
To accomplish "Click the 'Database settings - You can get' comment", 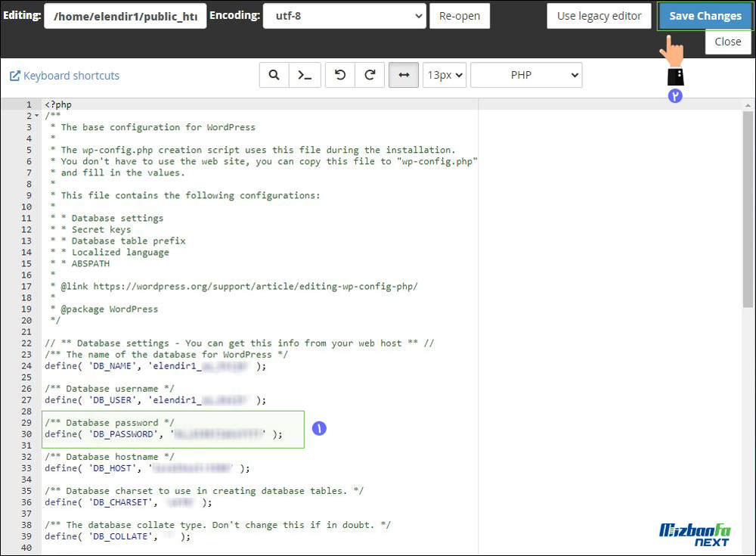I will coord(240,343).
